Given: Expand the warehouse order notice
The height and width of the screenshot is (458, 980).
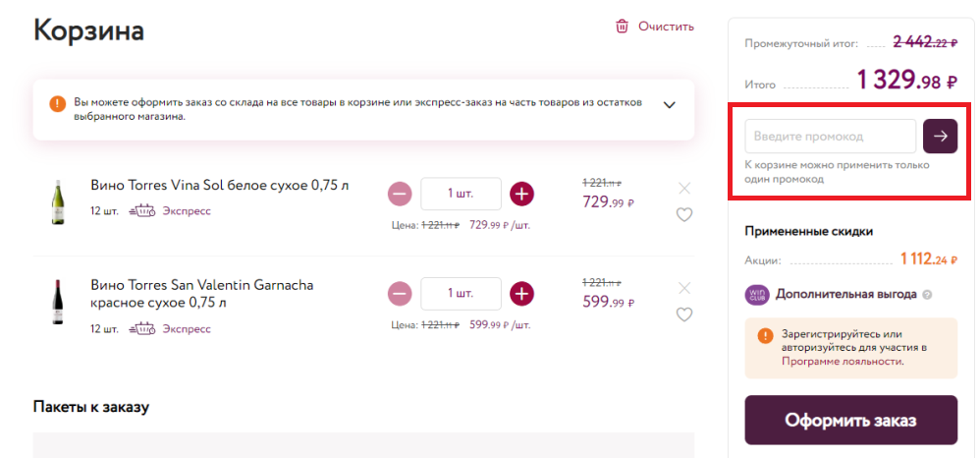Looking at the screenshot, I should pyautogui.click(x=670, y=104).
